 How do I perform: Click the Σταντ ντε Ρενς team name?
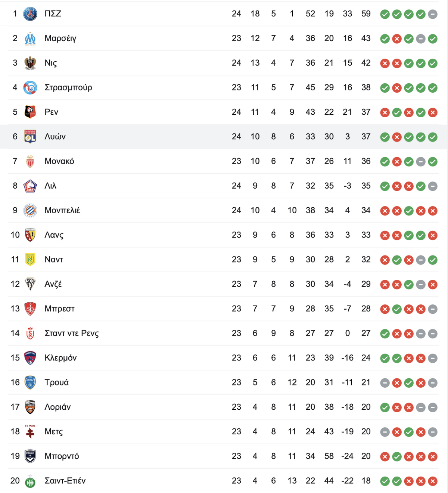[x=72, y=333]
